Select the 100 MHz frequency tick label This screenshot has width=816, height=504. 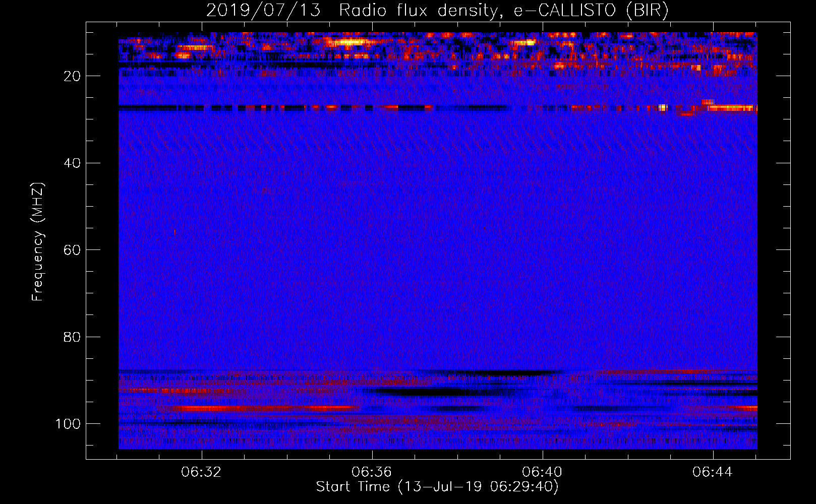pos(68,424)
